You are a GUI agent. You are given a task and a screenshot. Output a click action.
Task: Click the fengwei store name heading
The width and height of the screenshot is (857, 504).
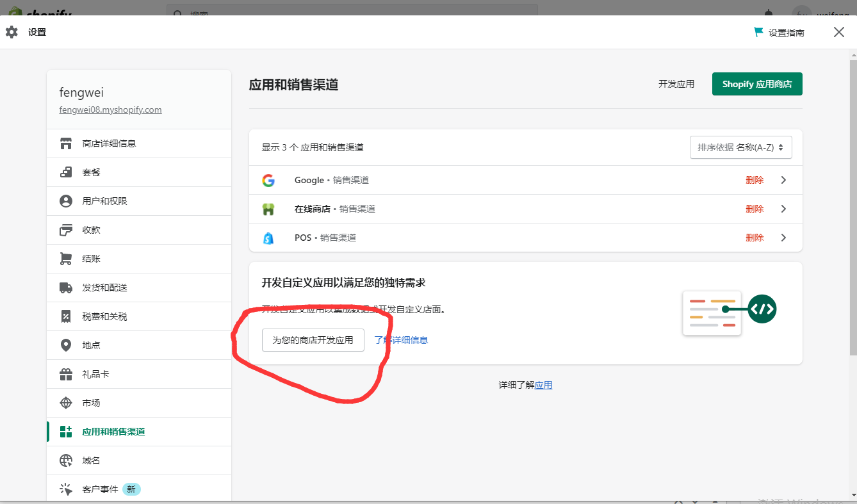(81, 92)
